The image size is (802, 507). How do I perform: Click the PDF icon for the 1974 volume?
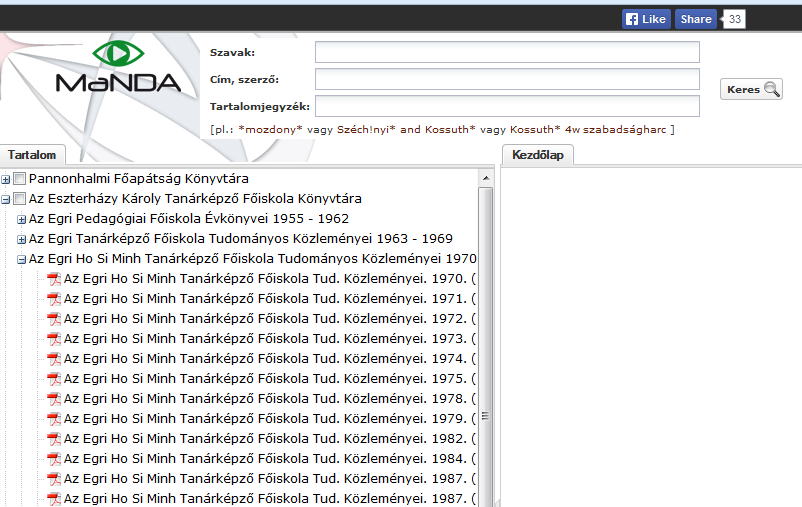54,359
